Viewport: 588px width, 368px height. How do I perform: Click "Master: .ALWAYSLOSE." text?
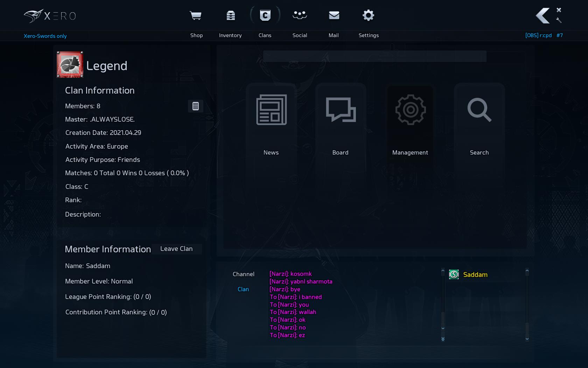(x=100, y=120)
